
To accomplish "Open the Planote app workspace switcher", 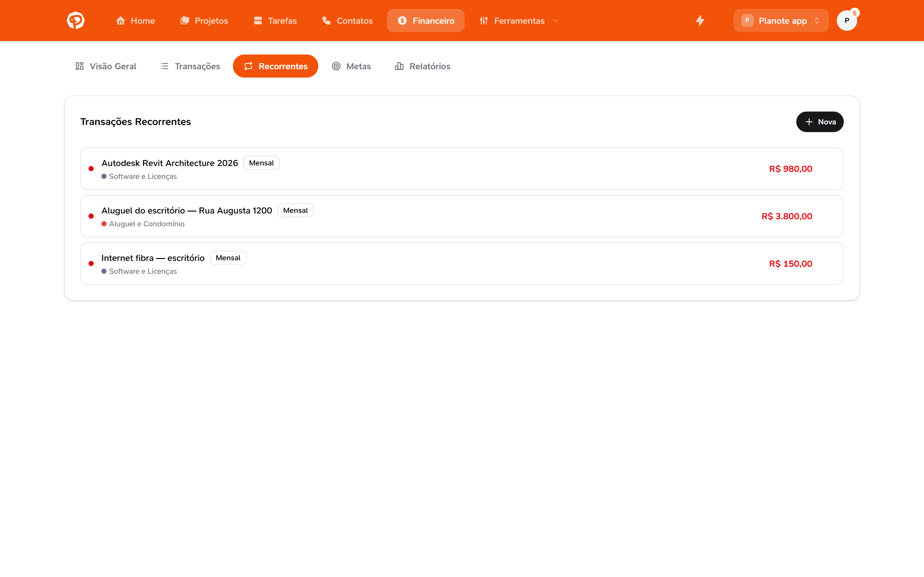I will click(781, 21).
